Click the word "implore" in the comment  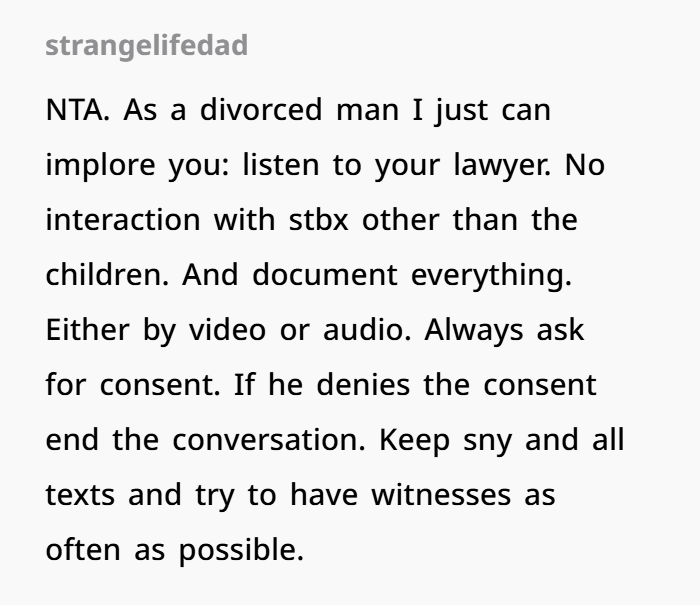pos(100,166)
